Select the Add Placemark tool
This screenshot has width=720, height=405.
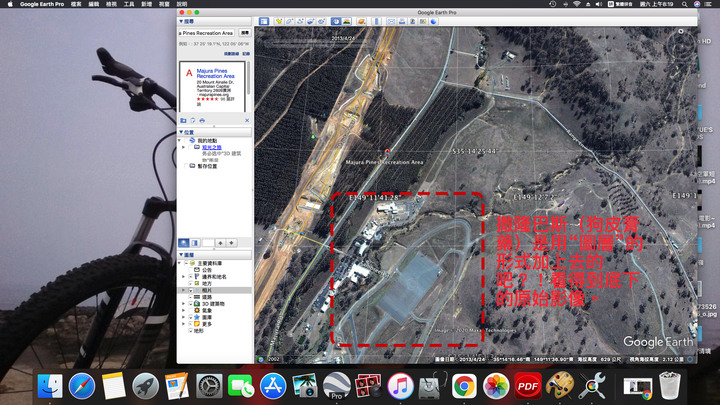(x=279, y=21)
